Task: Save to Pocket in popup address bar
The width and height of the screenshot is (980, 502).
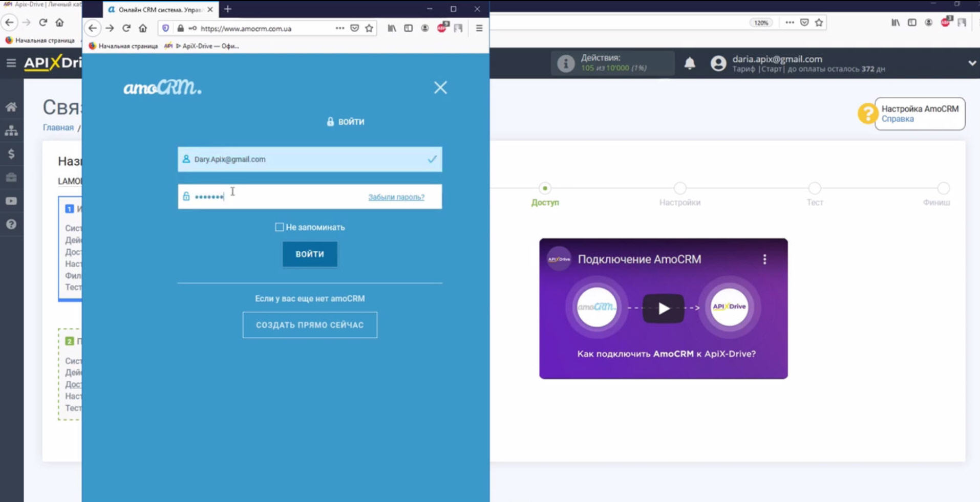Action: coord(354,28)
